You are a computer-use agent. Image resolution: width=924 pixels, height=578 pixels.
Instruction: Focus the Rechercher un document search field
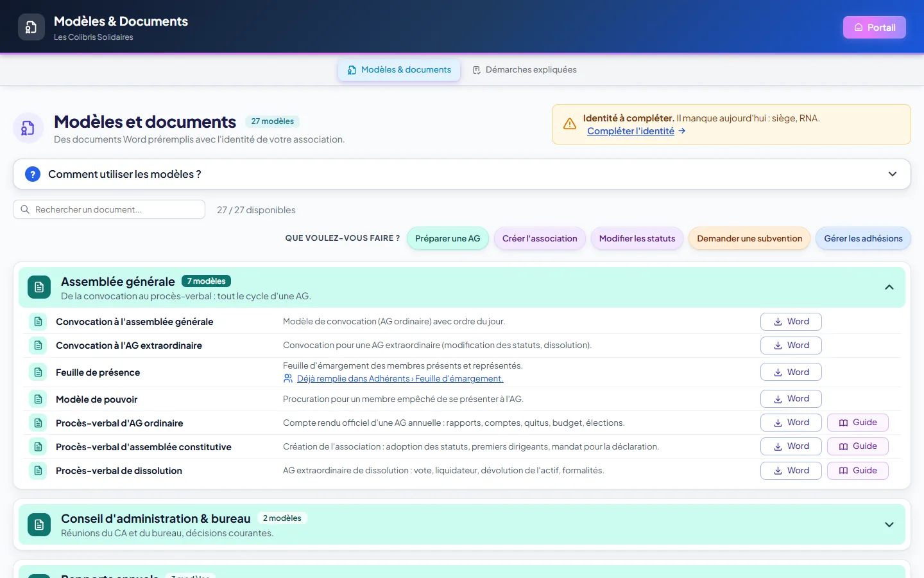pyautogui.click(x=109, y=209)
